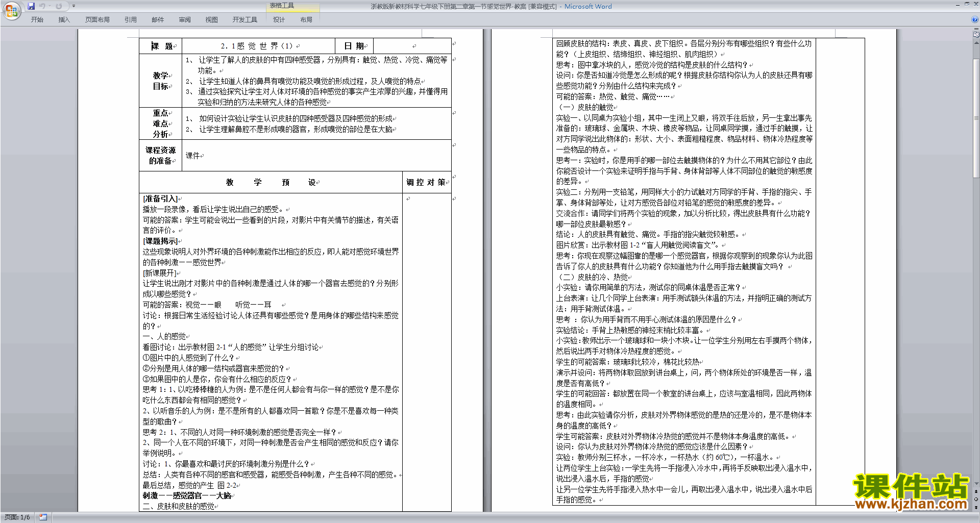980x523 pixels.
Task: Click the (二) 皮肤的冷、热觉 heading on page two
Action: pos(593,277)
